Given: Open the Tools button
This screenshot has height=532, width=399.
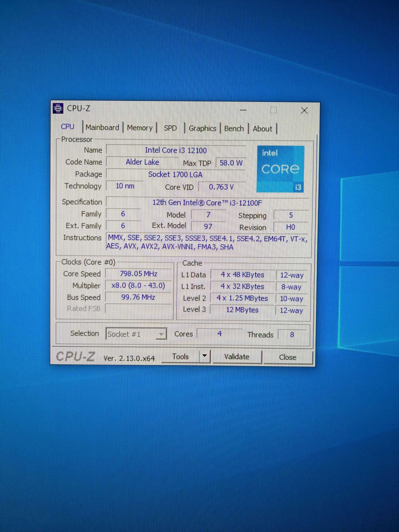Looking at the screenshot, I should (181, 356).
